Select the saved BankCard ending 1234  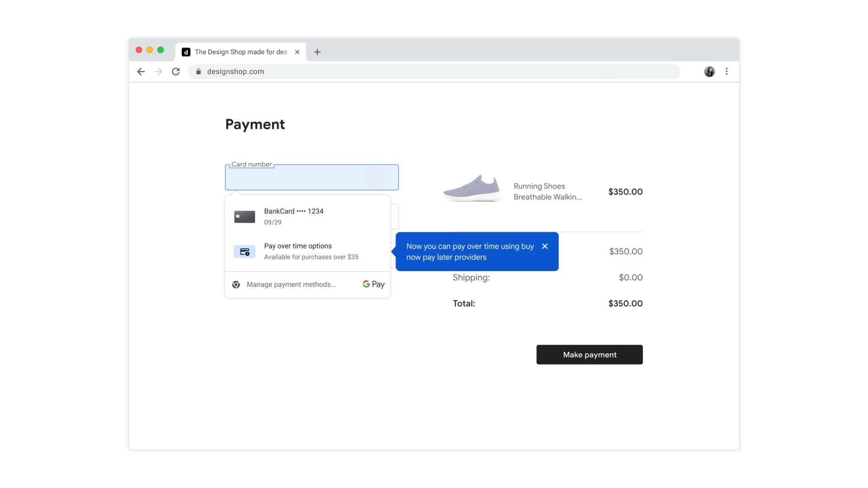tap(294, 216)
